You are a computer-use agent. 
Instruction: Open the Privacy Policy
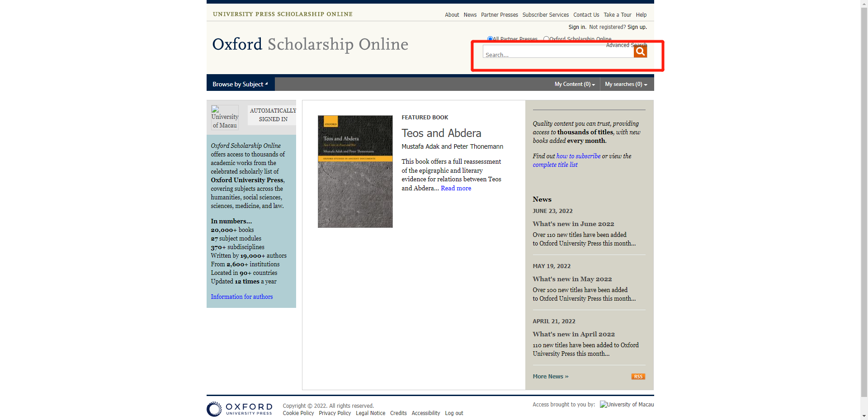(x=335, y=413)
